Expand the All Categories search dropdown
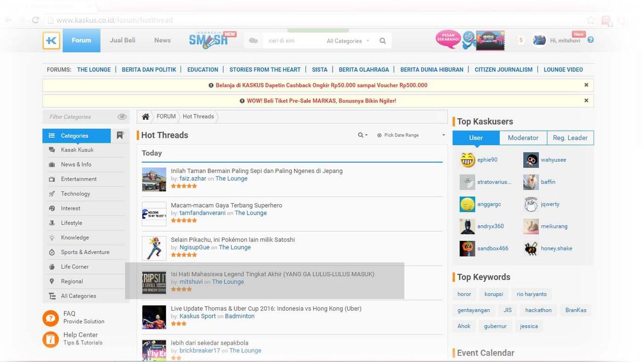Viewport: 644px width, 362px height. click(x=348, y=41)
